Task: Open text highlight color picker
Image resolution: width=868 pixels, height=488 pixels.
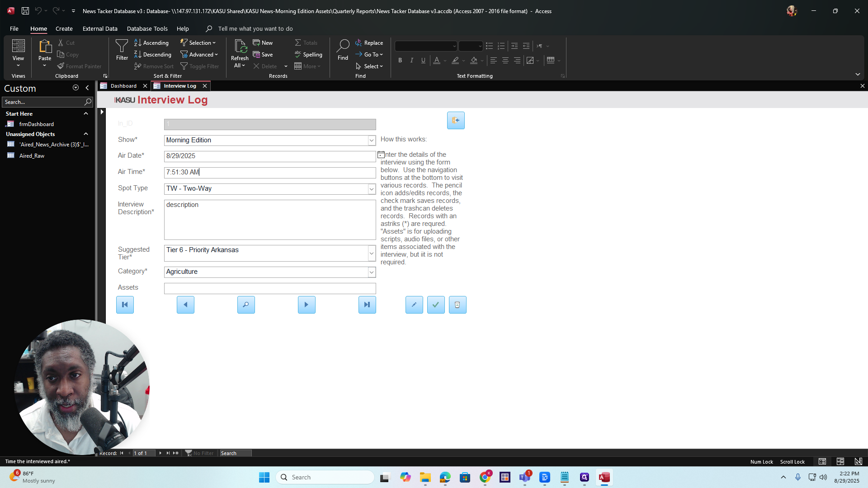Action: pyautogui.click(x=463, y=60)
